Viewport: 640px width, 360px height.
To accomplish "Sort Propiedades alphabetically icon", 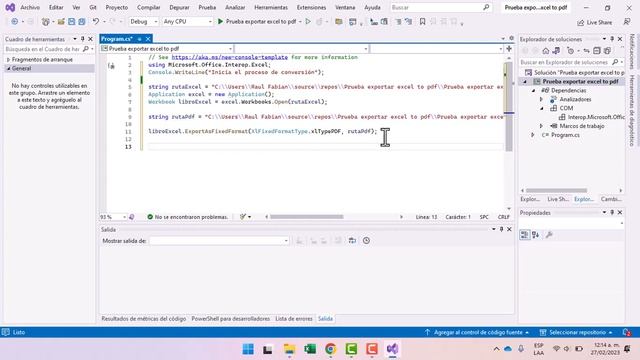I will [536, 235].
